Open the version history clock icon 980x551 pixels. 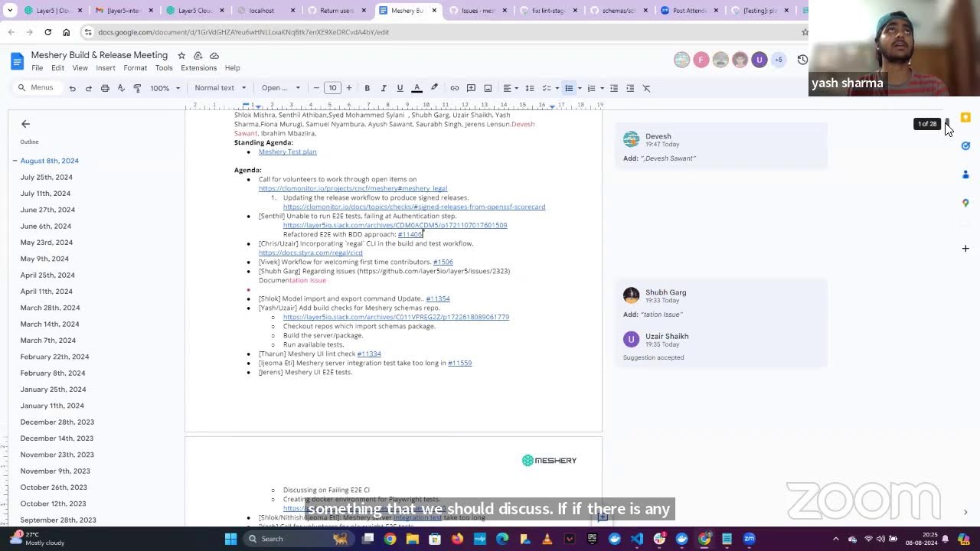pos(802,60)
